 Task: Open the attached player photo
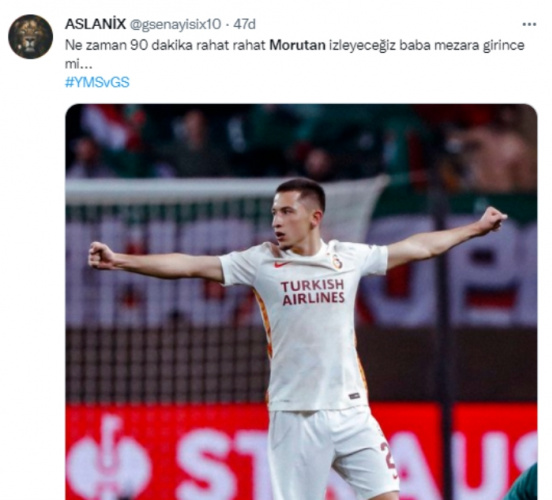tap(301, 302)
